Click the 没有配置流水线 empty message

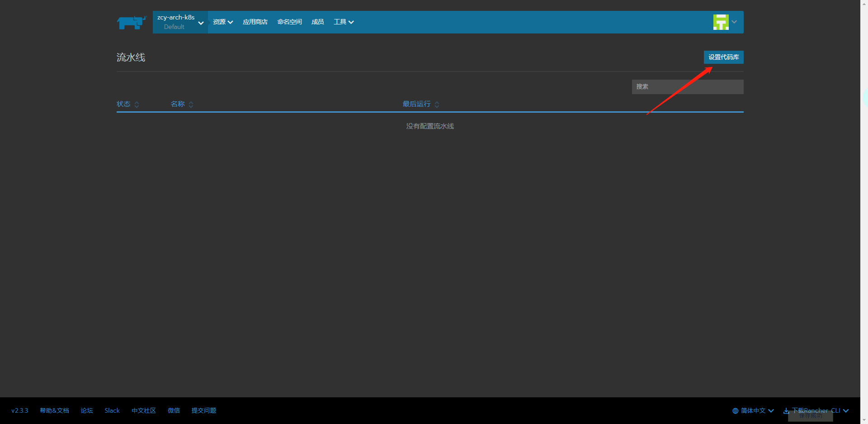click(x=430, y=126)
